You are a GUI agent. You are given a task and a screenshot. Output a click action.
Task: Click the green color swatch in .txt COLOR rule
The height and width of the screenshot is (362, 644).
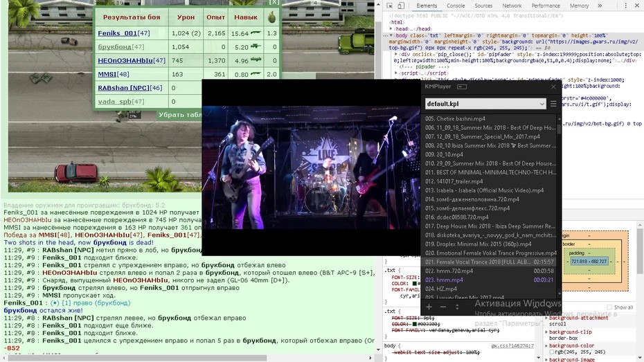414,283
